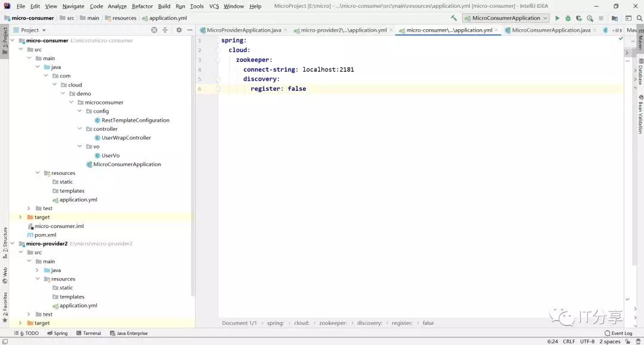Collapse the config package node

79,111
